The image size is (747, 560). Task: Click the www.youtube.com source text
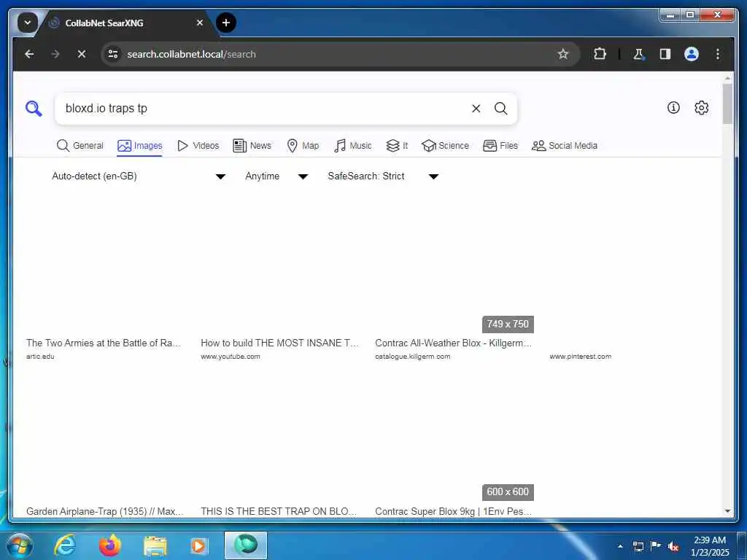(230, 356)
